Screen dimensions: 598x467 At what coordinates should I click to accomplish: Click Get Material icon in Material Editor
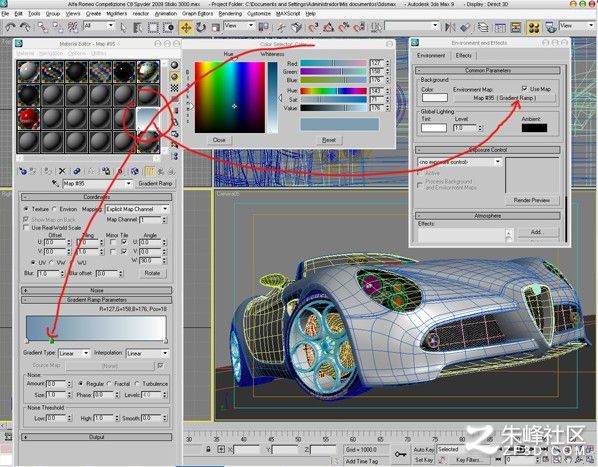tap(23, 171)
